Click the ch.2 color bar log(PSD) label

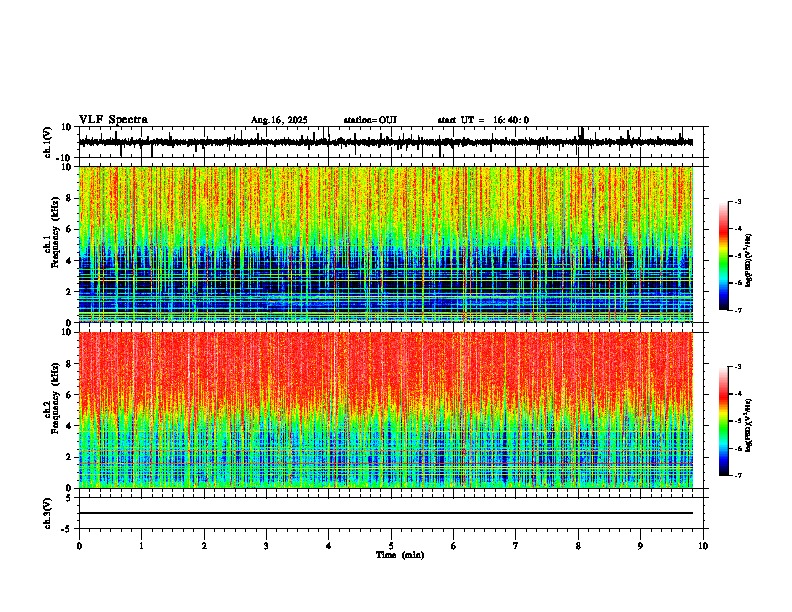749,425
